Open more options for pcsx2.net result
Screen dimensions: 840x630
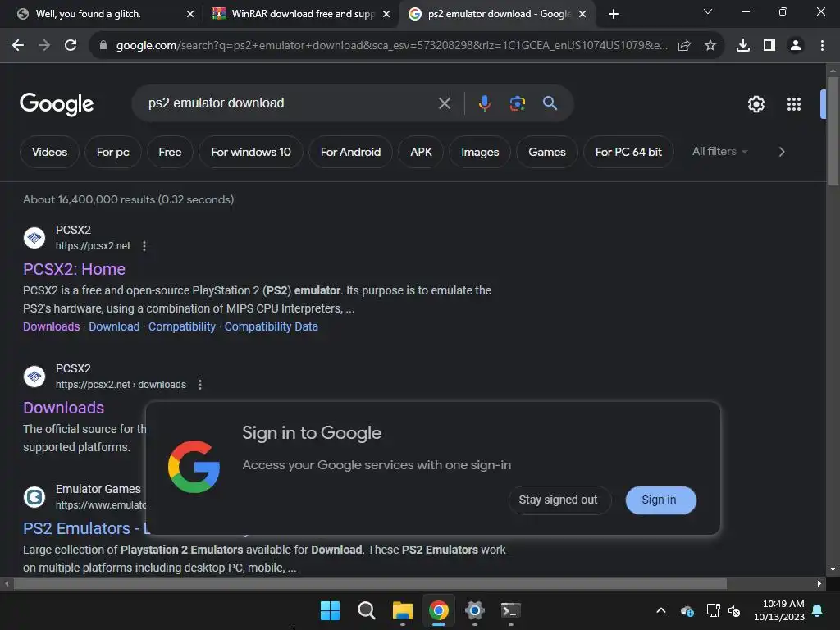click(144, 246)
